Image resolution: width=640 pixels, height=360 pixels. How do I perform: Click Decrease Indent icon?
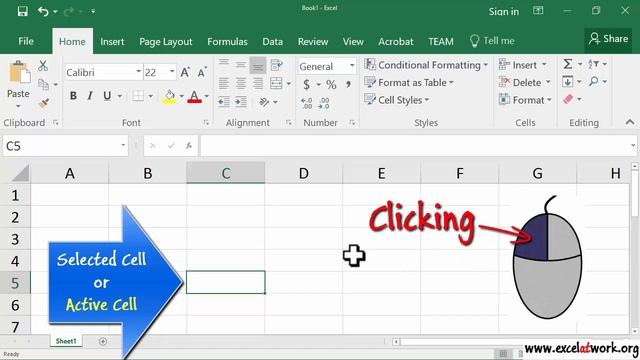click(x=224, y=101)
